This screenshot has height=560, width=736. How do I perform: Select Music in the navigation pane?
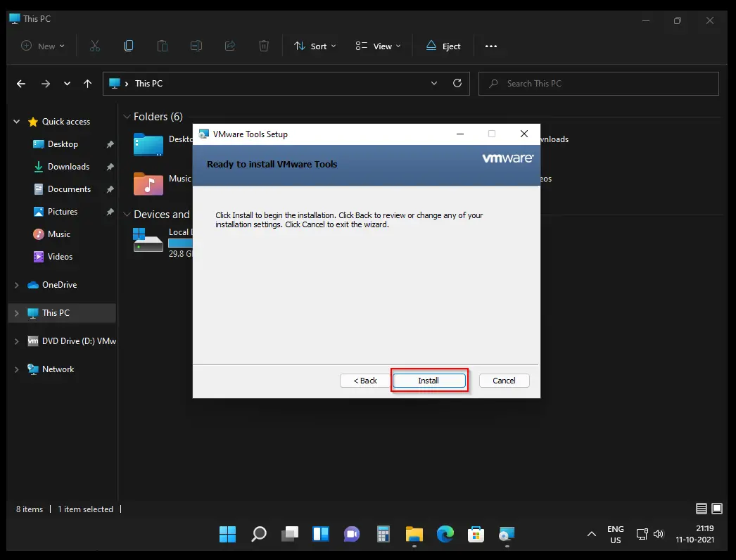(x=58, y=234)
